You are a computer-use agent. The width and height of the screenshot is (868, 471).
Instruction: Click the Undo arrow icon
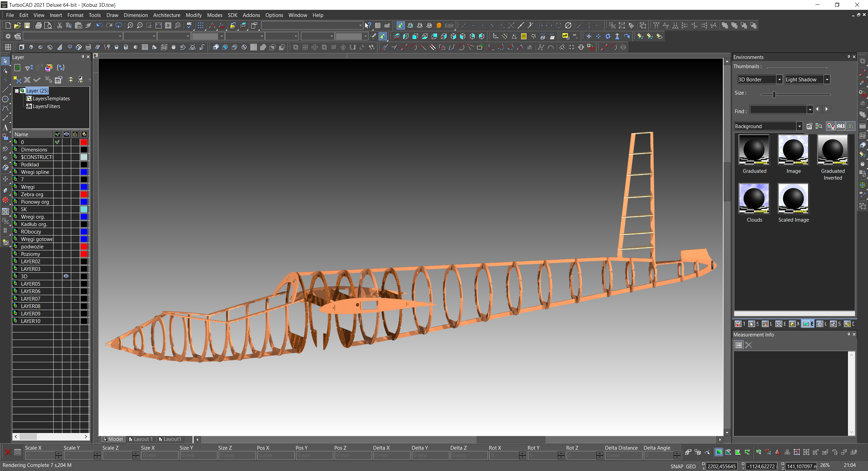tap(99, 25)
